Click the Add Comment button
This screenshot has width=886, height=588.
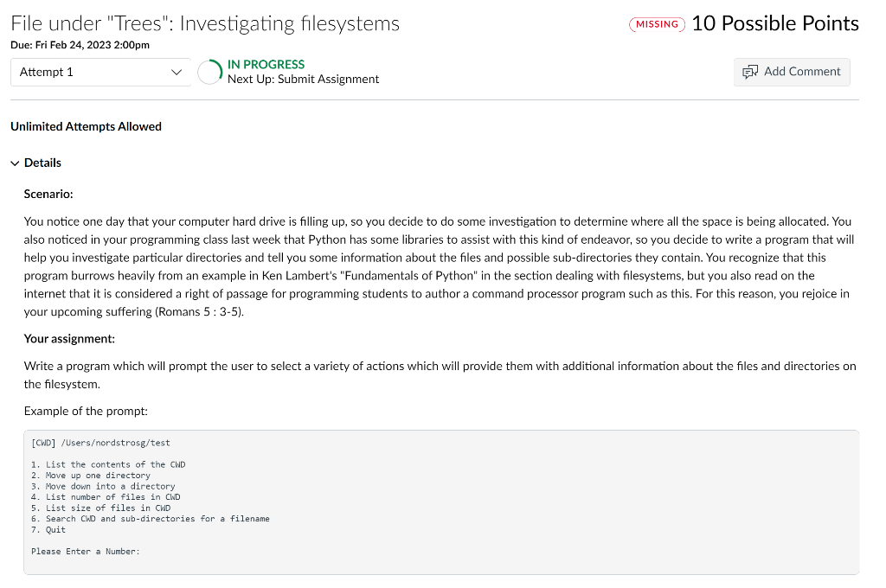pos(792,72)
